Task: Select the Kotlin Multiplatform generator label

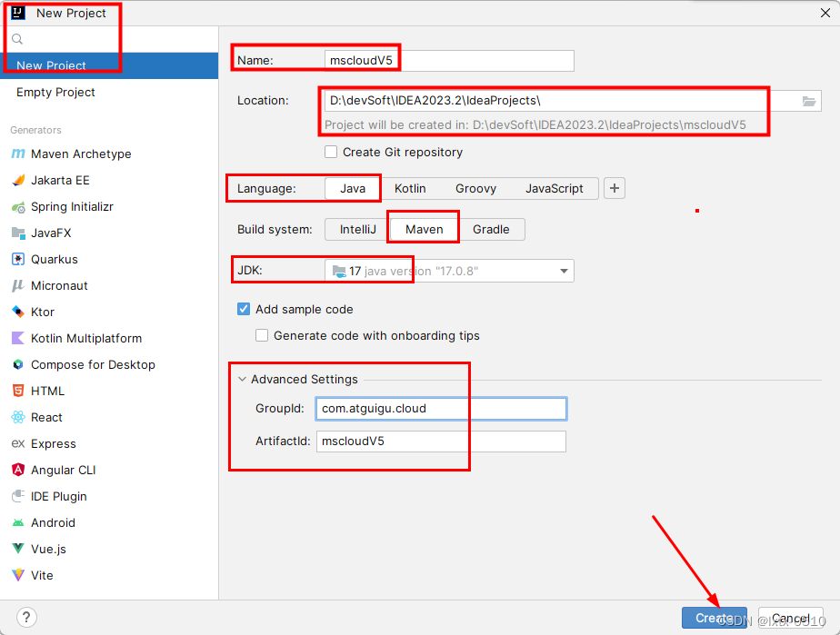Action: click(x=86, y=338)
